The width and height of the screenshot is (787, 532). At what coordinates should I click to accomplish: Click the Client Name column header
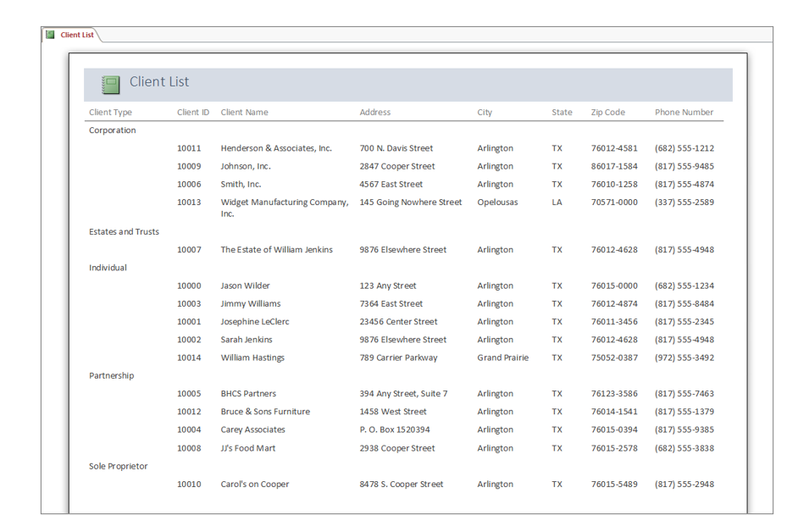[x=245, y=113]
